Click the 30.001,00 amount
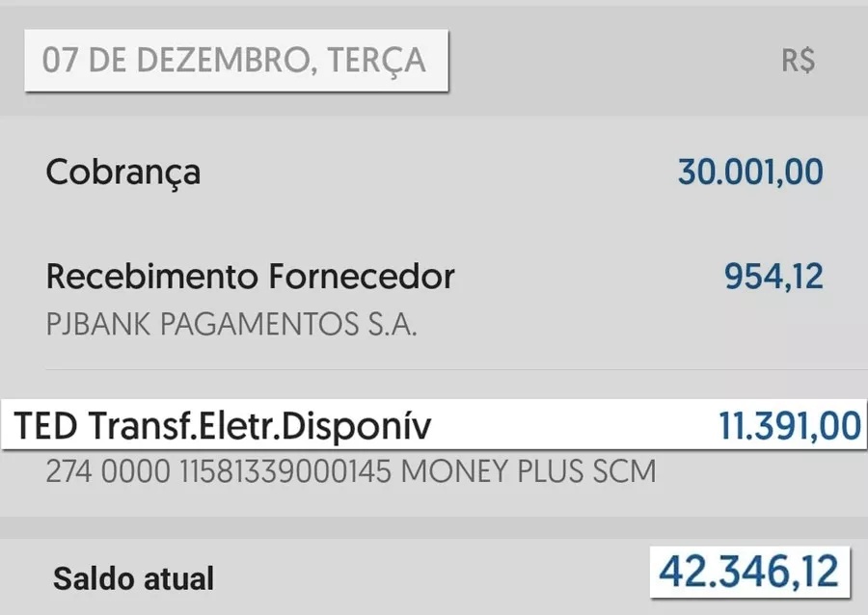This screenshot has height=615, width=868. [x=750, y=172]
